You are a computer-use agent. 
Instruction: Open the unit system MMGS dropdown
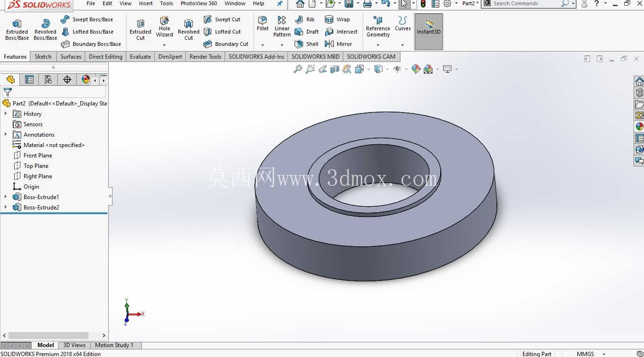point(604,354)
